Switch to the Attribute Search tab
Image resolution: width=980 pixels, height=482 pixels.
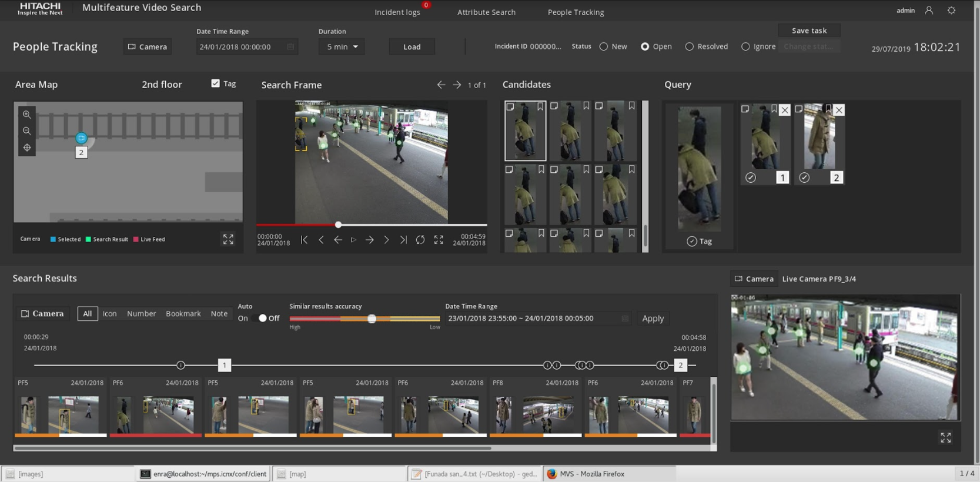[x=486, y=12]
